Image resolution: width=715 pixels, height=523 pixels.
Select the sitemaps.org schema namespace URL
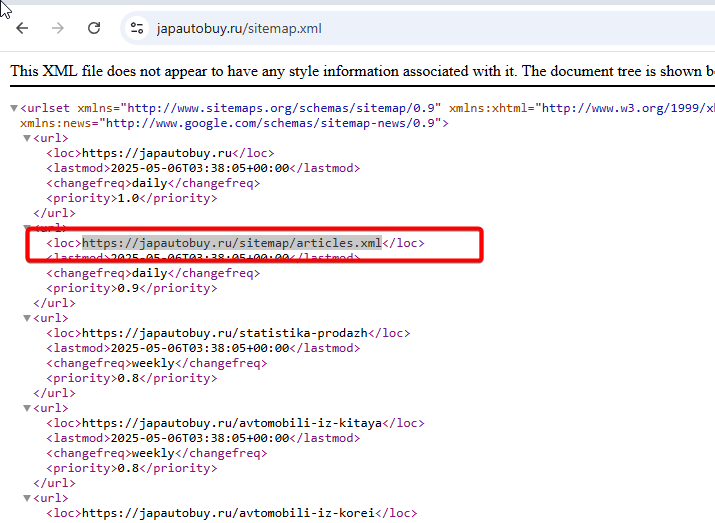pos(281,108)
